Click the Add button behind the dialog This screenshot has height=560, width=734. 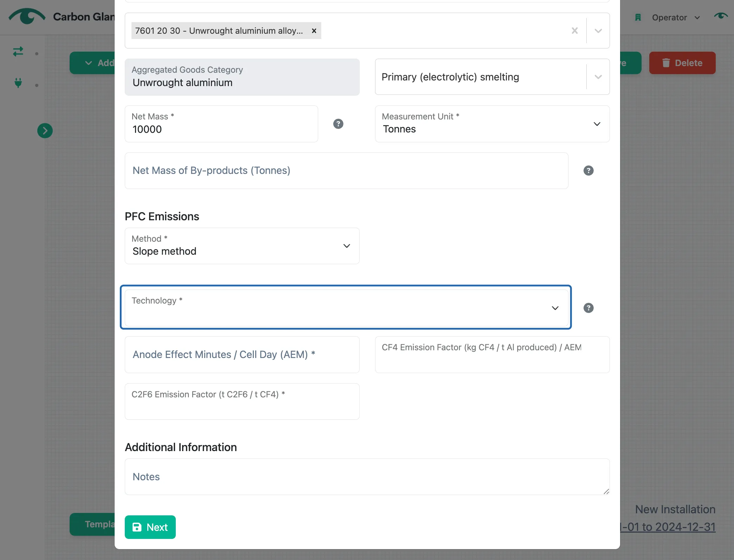pos(92,63)
